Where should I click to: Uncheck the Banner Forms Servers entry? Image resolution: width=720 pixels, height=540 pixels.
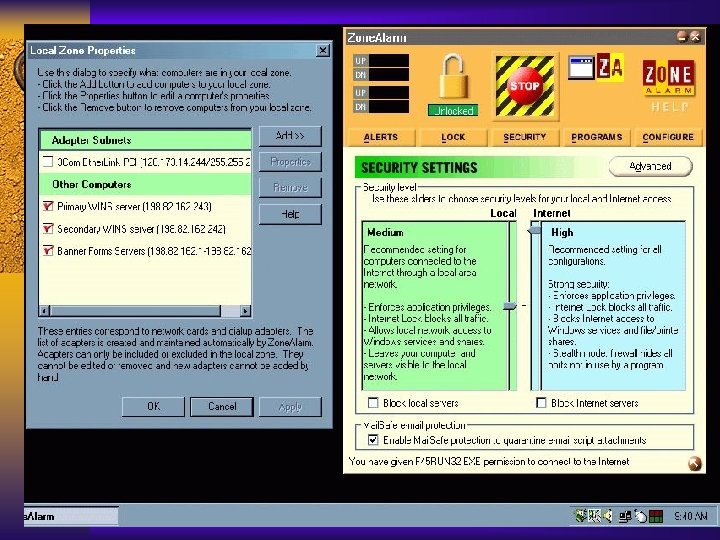pyautogui.click(x=48, y=251)
